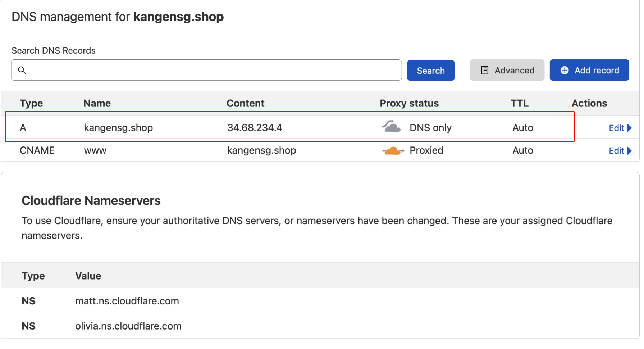Viewport: 644px width, 349px height.
Task: Focus the Search DNS Records field
Action: click(x=212, y=71)
